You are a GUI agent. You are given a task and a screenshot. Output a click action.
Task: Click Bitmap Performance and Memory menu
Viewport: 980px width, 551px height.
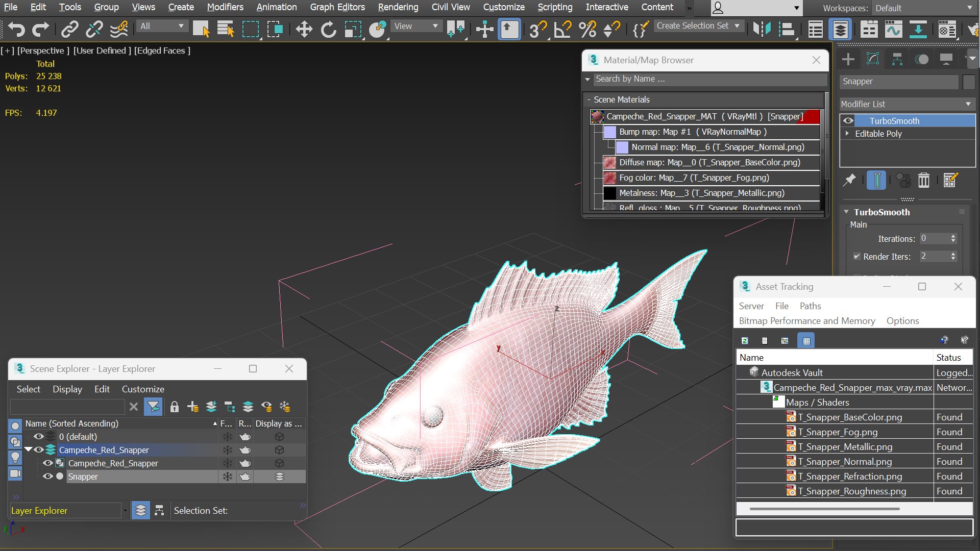click(x=807, y=321)
